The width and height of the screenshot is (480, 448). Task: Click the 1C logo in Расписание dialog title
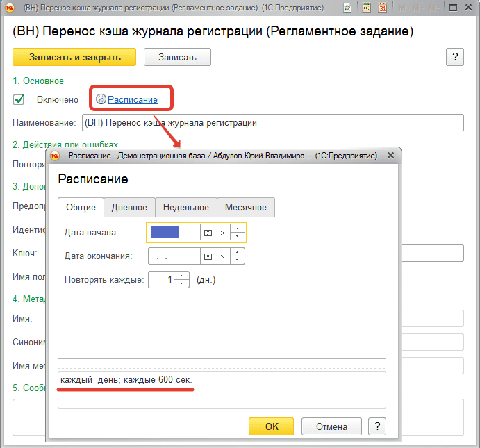pos(55,156)
